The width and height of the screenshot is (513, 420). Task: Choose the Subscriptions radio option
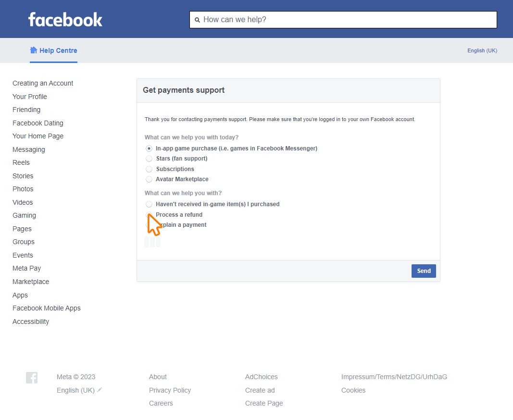point(149,169)
